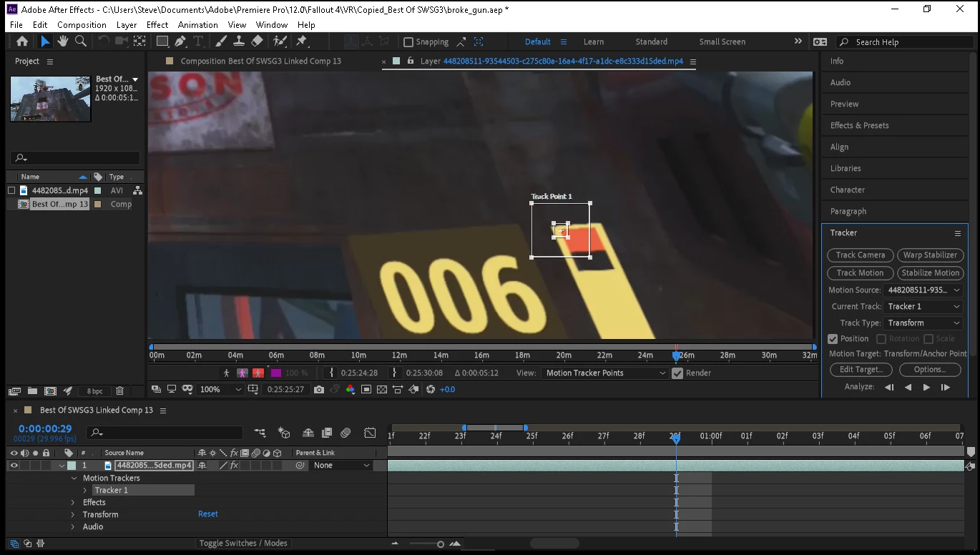
Task: Click the Track Motion button
Action: (x=860, y=273)
